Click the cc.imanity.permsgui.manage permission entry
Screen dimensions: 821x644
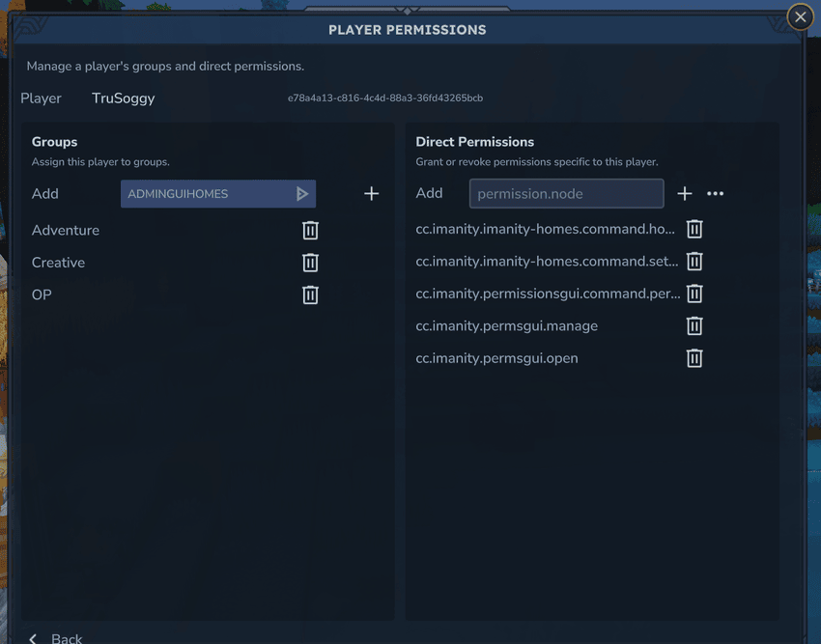506,326
